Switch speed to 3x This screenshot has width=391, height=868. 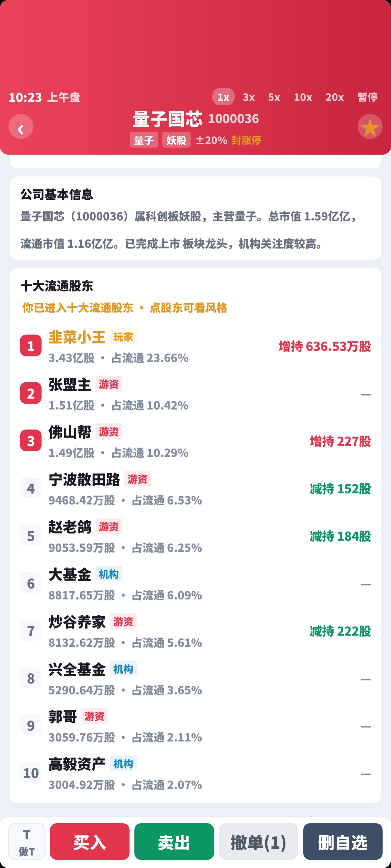tap(249, 97)
